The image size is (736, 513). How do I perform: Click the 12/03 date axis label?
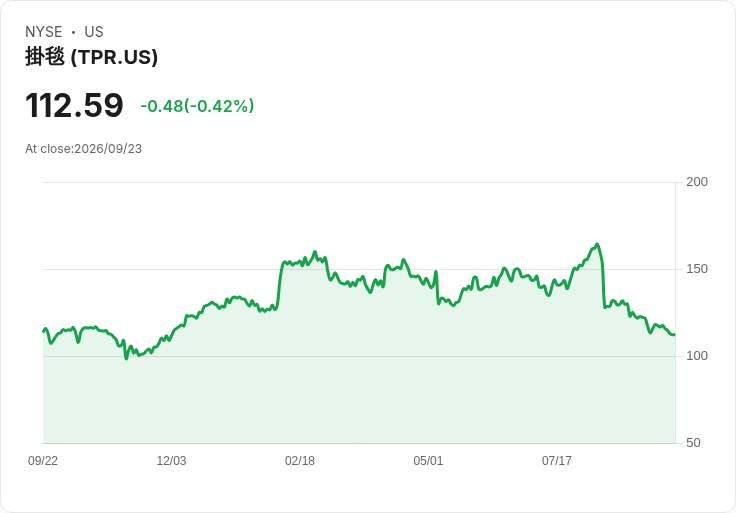(171, 461)
